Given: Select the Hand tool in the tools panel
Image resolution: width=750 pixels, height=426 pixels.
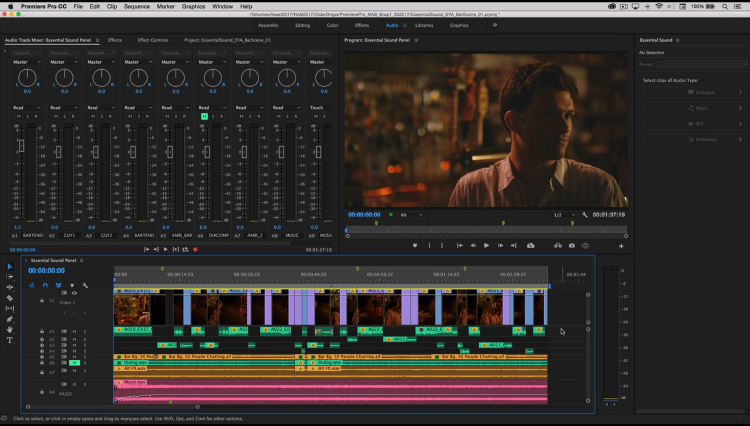Looking at the screenshot, I should point(10,330).
